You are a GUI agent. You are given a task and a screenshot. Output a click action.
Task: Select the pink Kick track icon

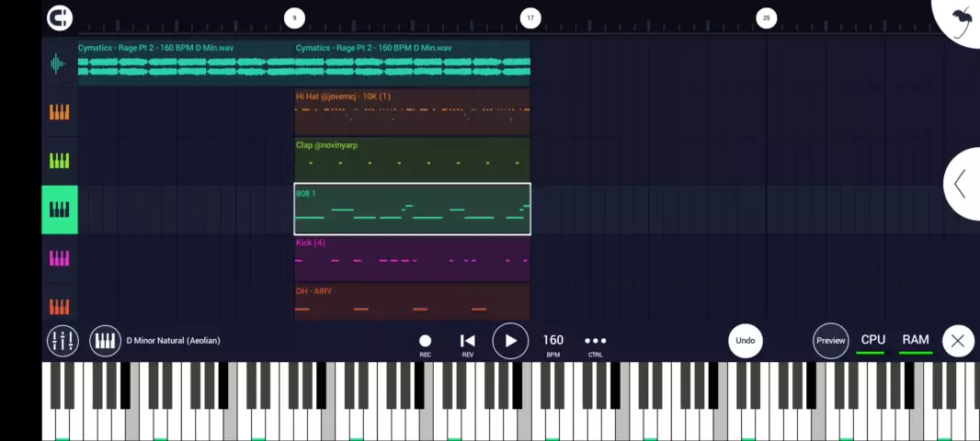(x=59, y=258)
